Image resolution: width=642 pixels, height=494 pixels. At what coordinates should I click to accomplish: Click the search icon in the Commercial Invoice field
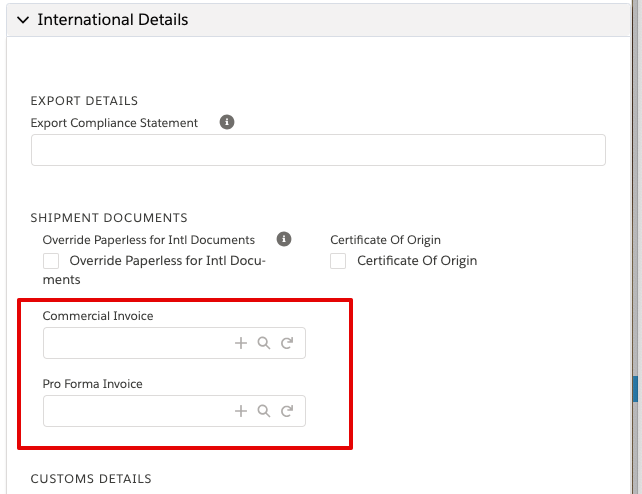tap(264, 343)
